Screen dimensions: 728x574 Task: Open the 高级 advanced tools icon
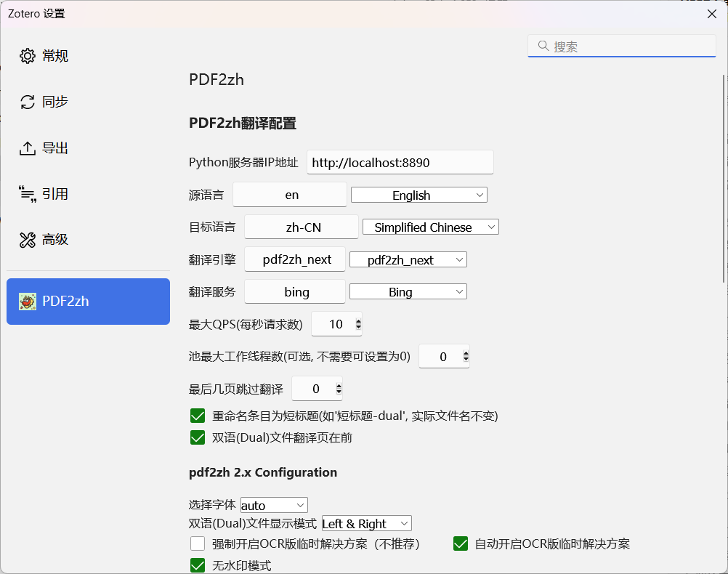click(x=28, y=240)
